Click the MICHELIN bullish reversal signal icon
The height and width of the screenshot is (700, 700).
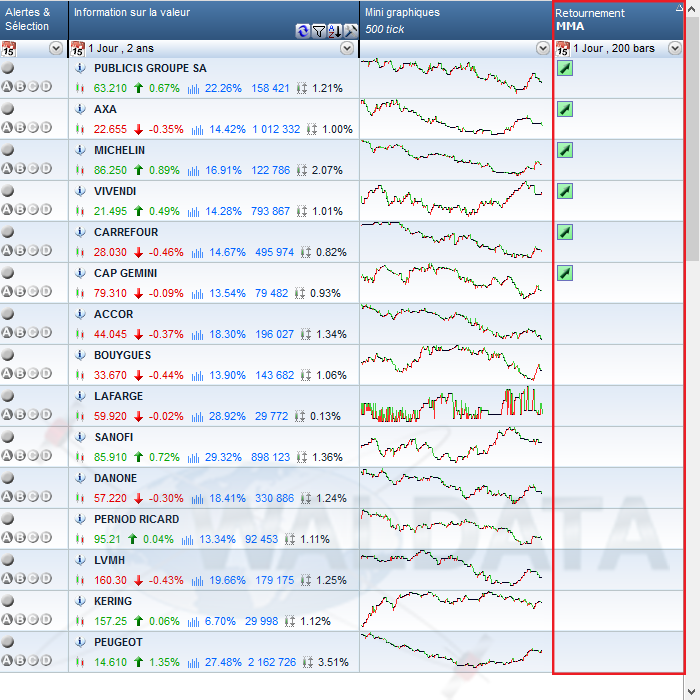pos(565,150)
